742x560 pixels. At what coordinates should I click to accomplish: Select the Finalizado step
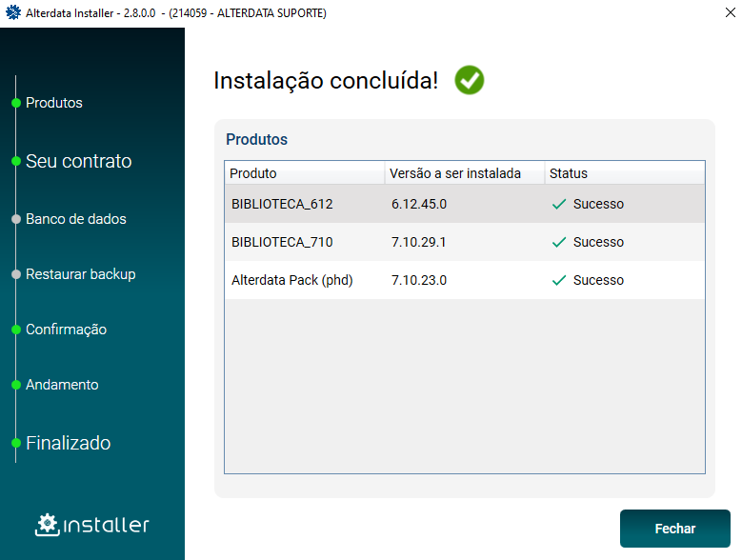point(69,443)
